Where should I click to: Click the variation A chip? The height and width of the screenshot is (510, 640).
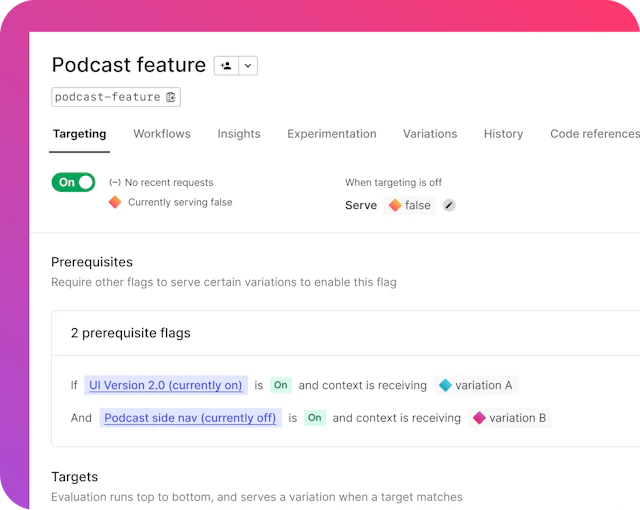click(x=476, y=385)
